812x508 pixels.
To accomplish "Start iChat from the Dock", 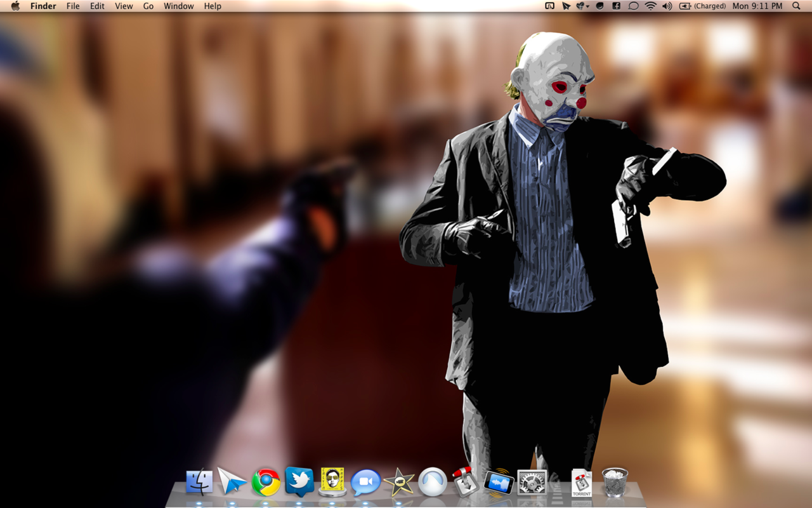I will tap(365, 483).
